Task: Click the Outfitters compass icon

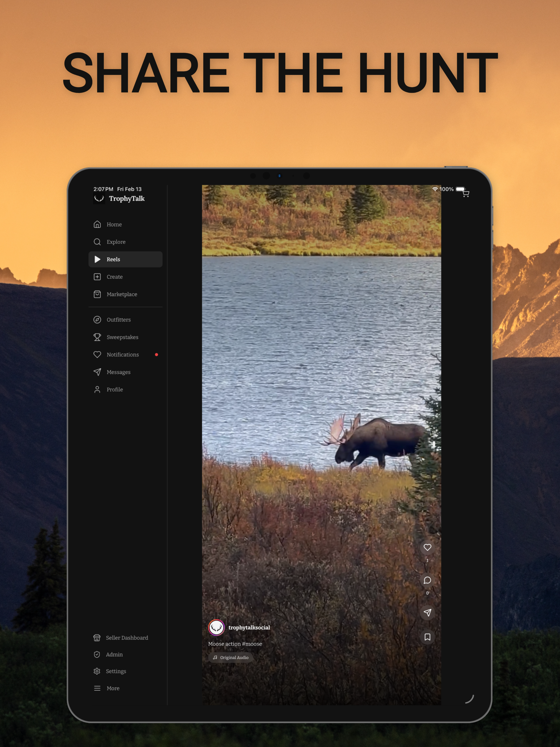Action: point(97,319)
